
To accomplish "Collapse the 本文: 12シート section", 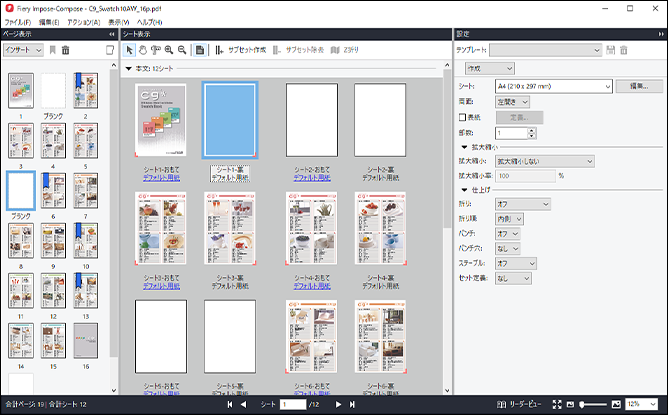I will click(129, 70).
